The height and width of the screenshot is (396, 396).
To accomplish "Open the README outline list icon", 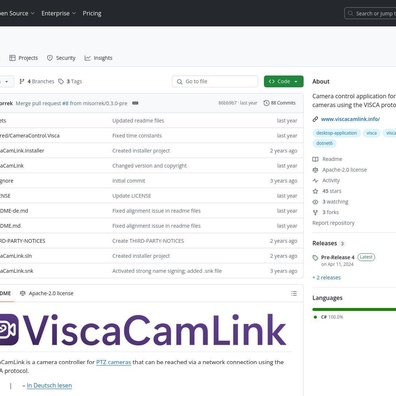I will pos(294,293).
